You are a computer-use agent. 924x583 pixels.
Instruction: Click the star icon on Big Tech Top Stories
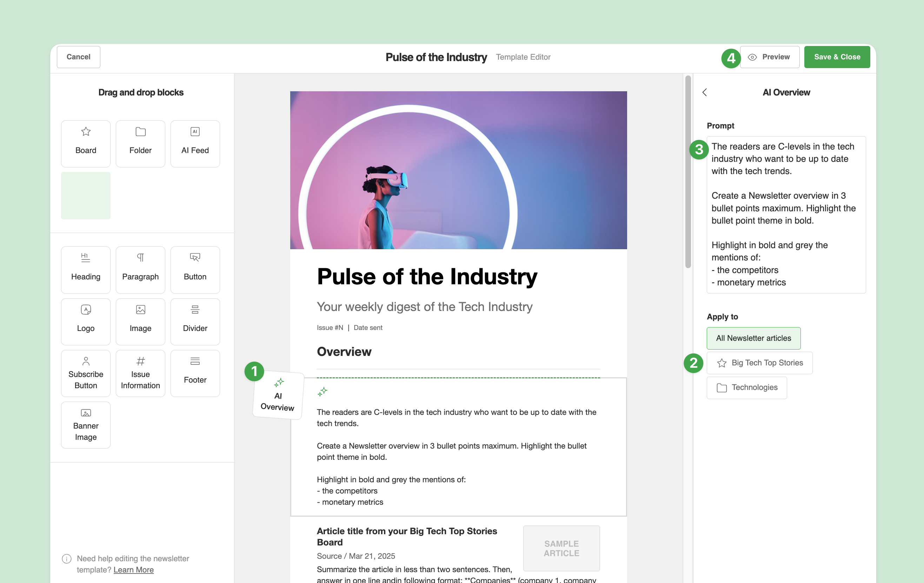coord(722,363)
